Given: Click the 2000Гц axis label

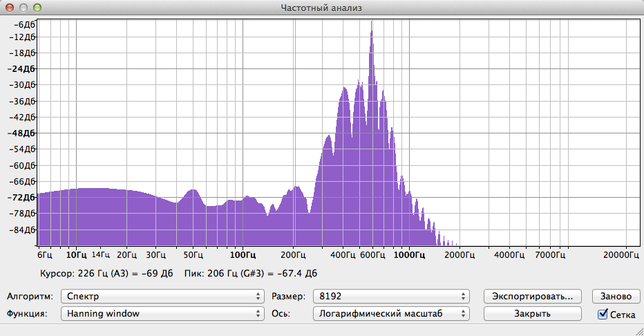Looking at the screenshot, I should point(460,255).
